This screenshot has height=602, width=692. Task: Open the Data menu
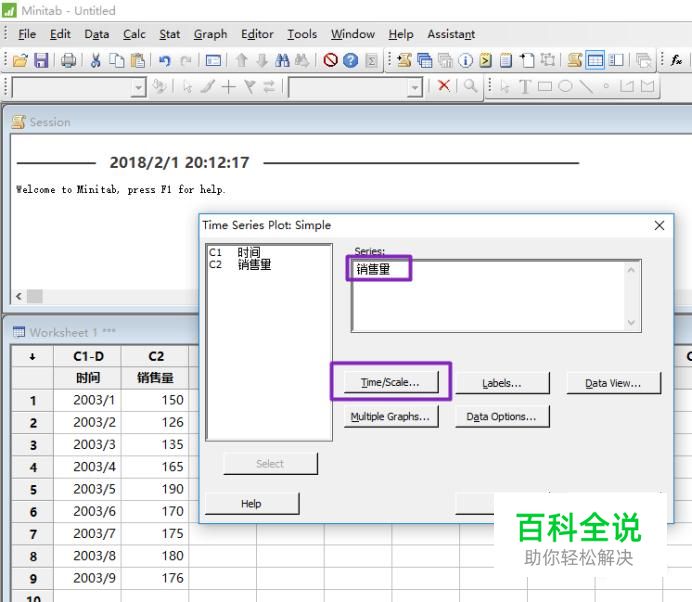click(x=97, y=34)
